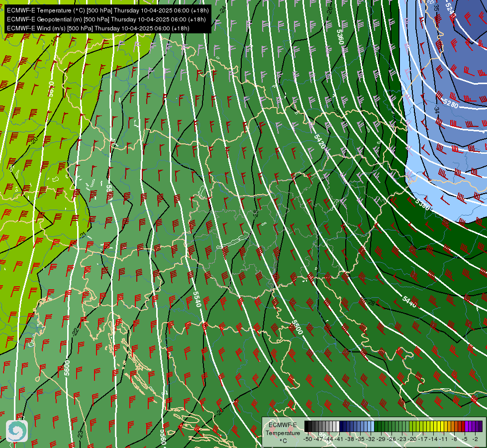Click the -32 value in the legend

[x=371, y=440]
